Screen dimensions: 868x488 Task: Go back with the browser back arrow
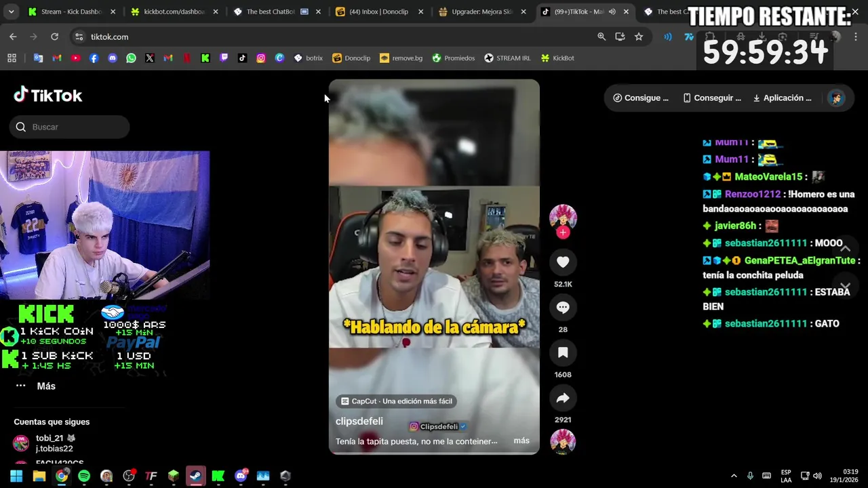(13, 37)
